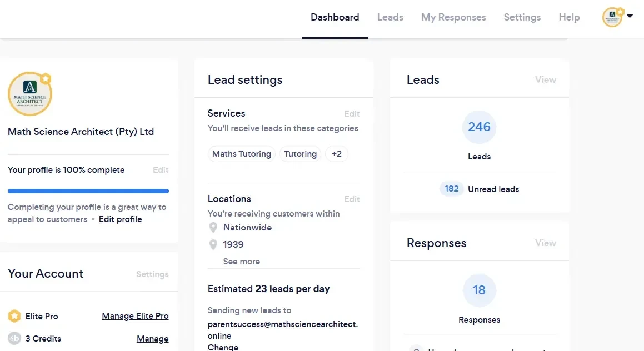Edit the Services categories
The height and width of the screenshot is (351, 644).
352,114
